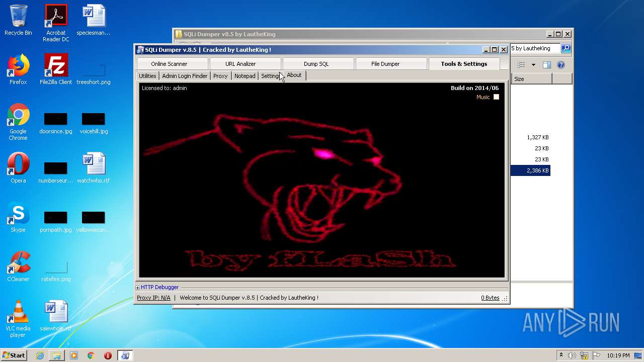Screen dimensions: 644x362
Task: Switch to the Proxy sub-tab
Action: click(220, 76)
